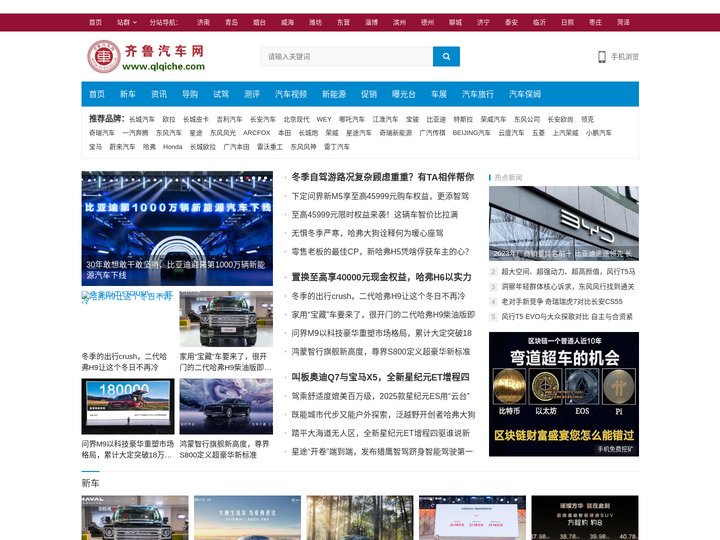Open article 无惧冬季严寒,哈弗大狗诠释

(x=367, y=233)
